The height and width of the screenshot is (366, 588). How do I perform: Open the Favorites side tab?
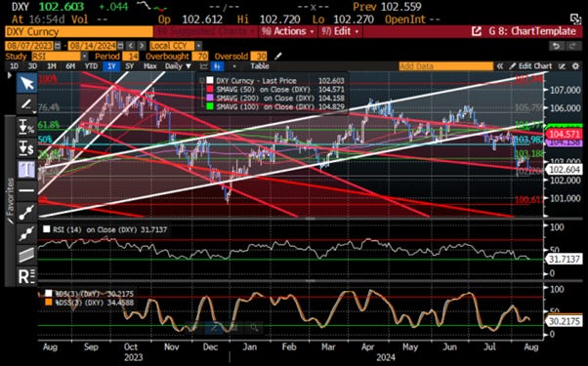point(10,201)
